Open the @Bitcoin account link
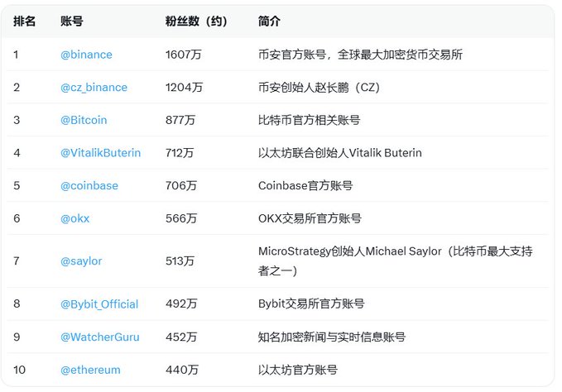 84,120
